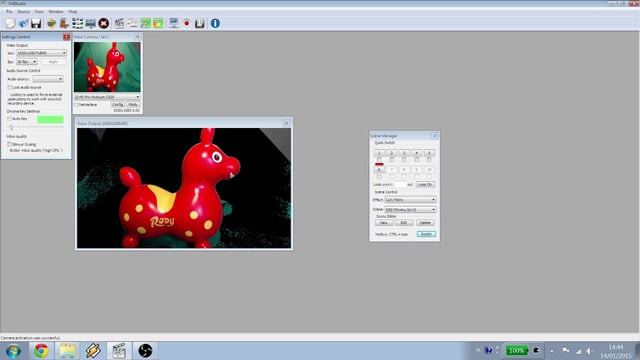The width and height of the screenshot is (640, 360).
Task: Open the View menu
Action: click(39, 12)
